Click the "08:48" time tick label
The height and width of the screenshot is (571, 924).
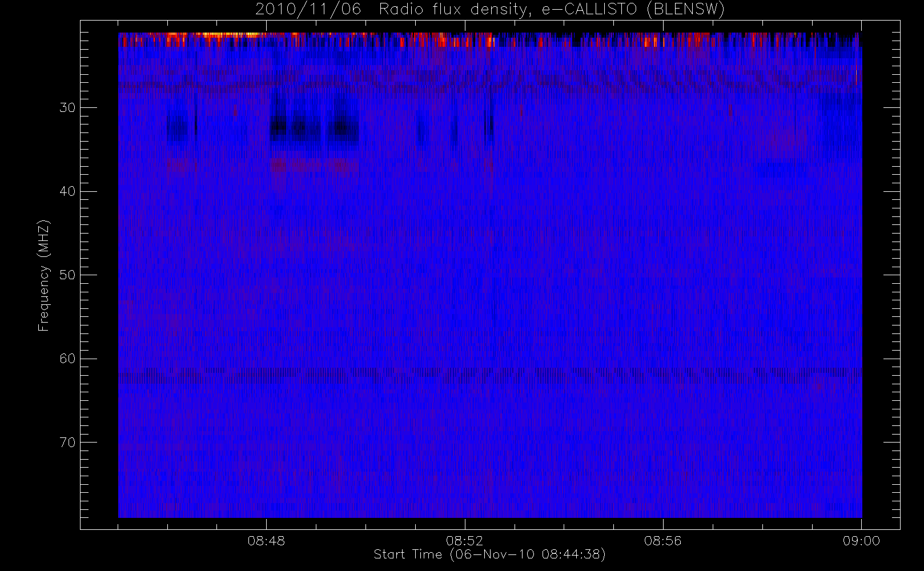click(266, 541)
